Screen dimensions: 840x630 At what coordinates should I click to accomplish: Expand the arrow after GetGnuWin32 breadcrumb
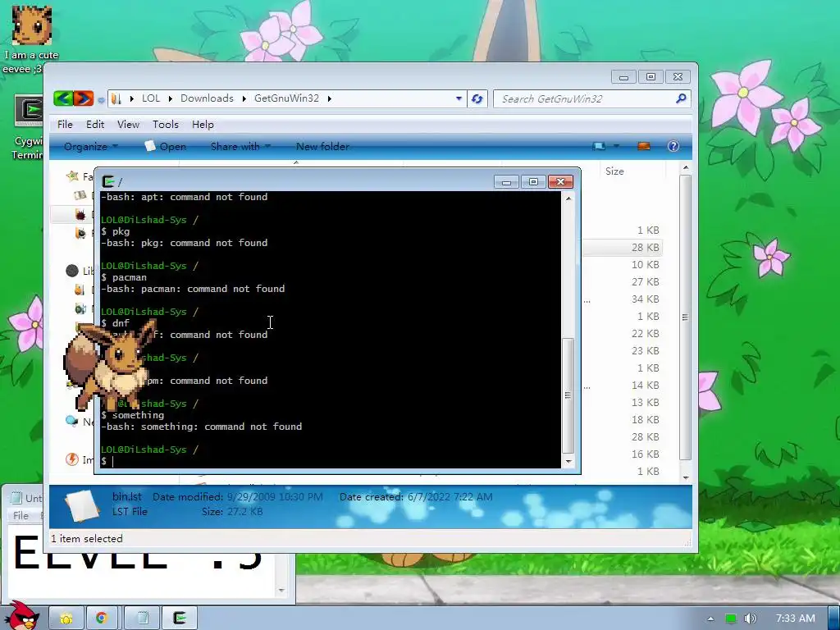(329, 98)
